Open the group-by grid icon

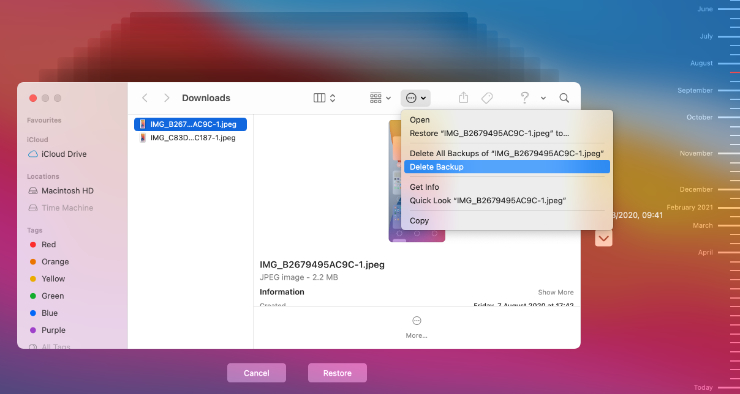[376, 98]
